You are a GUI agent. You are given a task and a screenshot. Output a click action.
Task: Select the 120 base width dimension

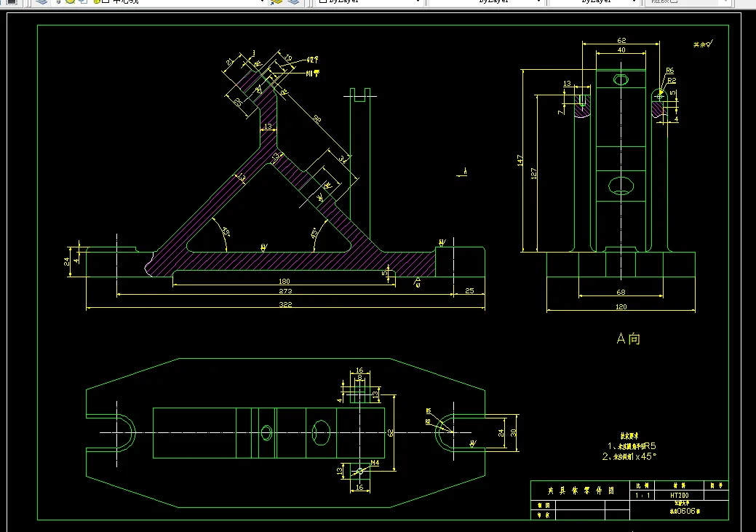[621, 306]
